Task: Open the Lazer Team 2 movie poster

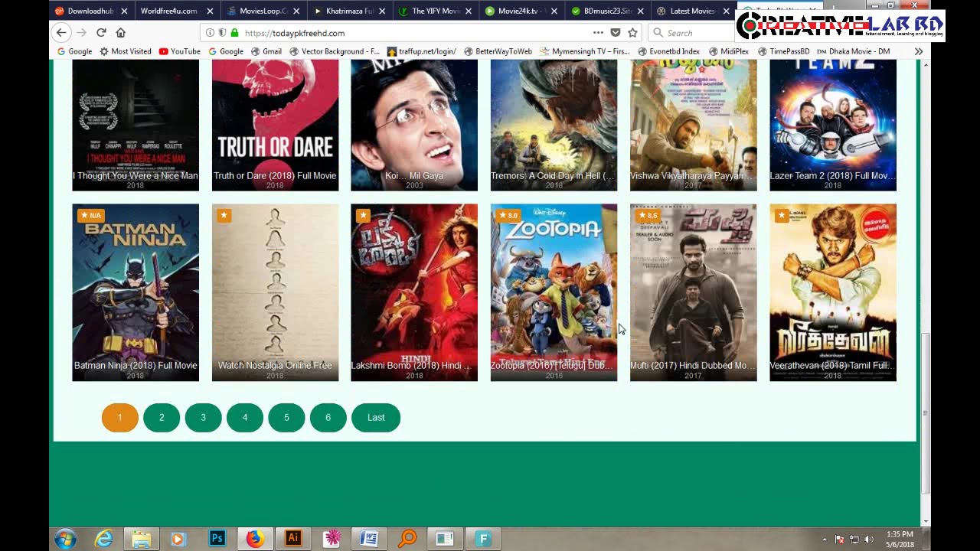Action: point(833,125)
